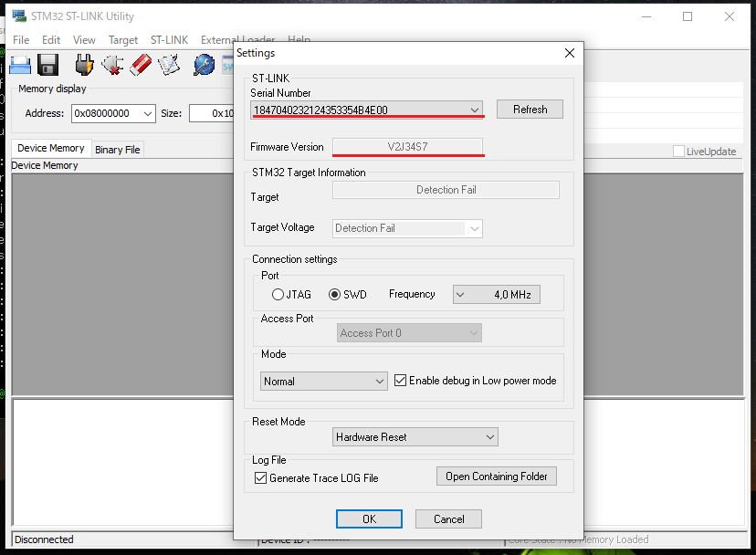
Task: Switch to the Device Memory tab
Action: tap(51, 148)
